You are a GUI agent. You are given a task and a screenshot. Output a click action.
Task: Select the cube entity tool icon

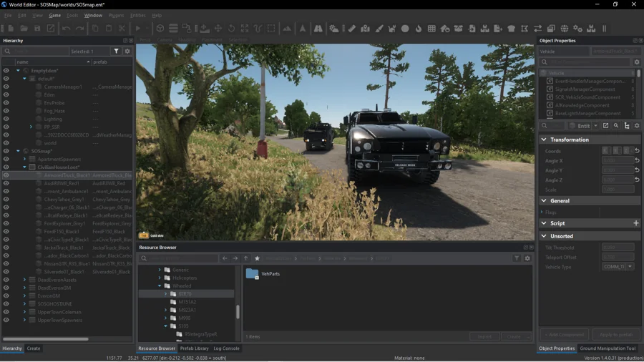click(x=160, y=29)
